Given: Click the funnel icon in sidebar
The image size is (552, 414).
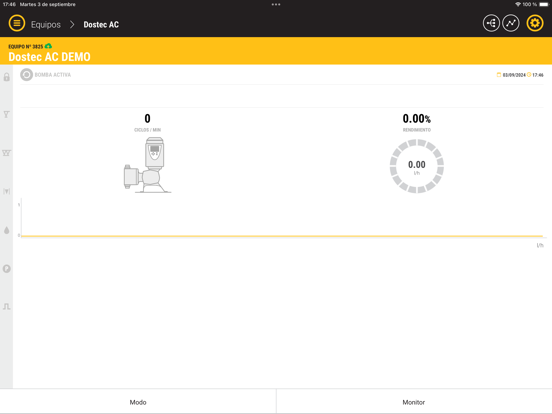Looking at the screenshot, I should pos(7,114).
